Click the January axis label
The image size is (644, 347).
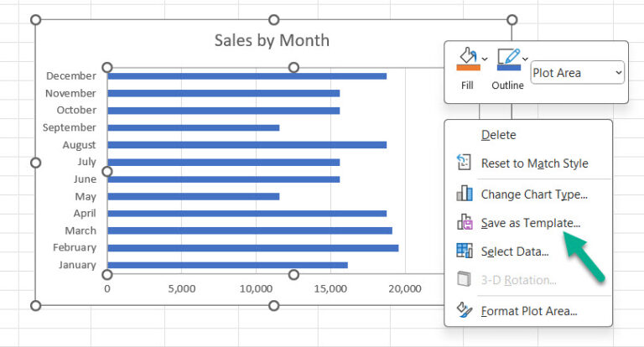tap(77, 265)
